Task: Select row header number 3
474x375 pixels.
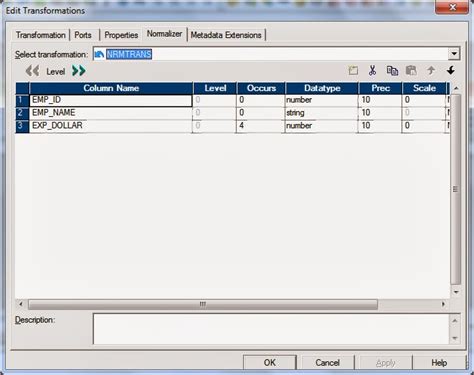Action: pyautogui.click(x=22, y=126)
